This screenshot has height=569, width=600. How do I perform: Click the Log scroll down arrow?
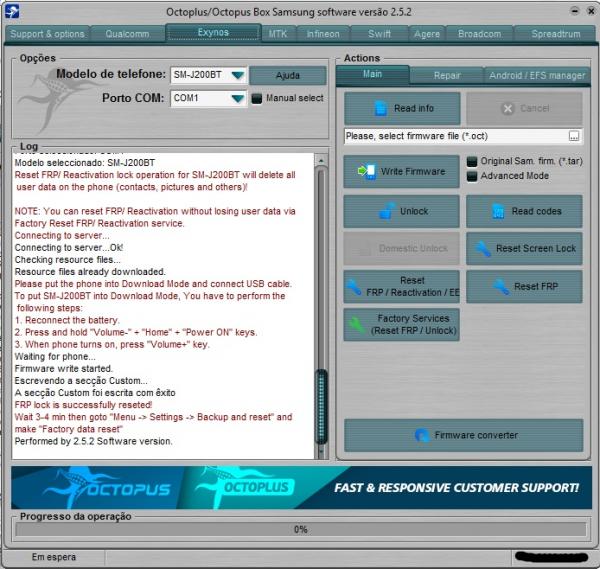[321, 452]
